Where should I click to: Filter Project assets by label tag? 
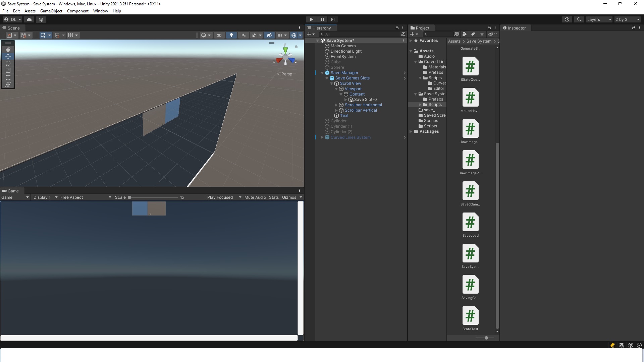tap(473, 34)
